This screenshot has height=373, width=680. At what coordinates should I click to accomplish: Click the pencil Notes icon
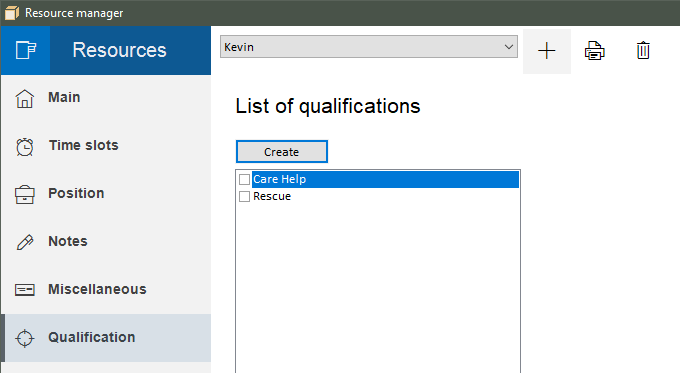[25, 242]
